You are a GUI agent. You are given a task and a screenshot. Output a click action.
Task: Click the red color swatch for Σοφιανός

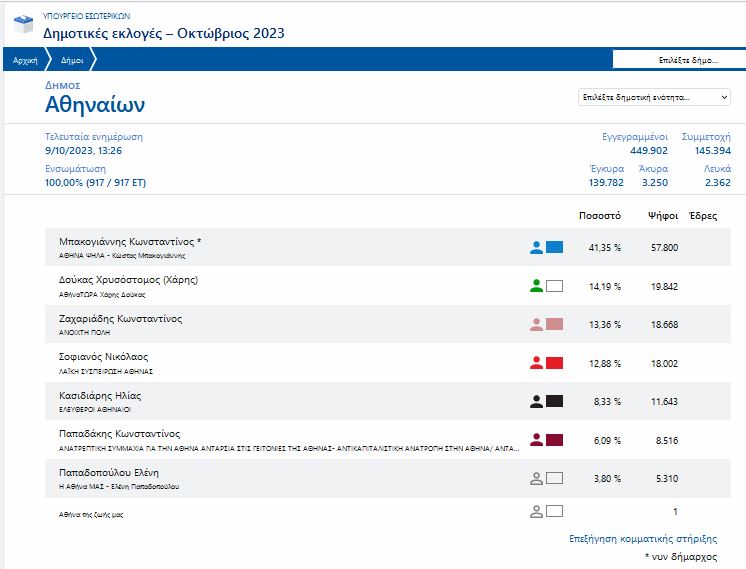(555, 362)
